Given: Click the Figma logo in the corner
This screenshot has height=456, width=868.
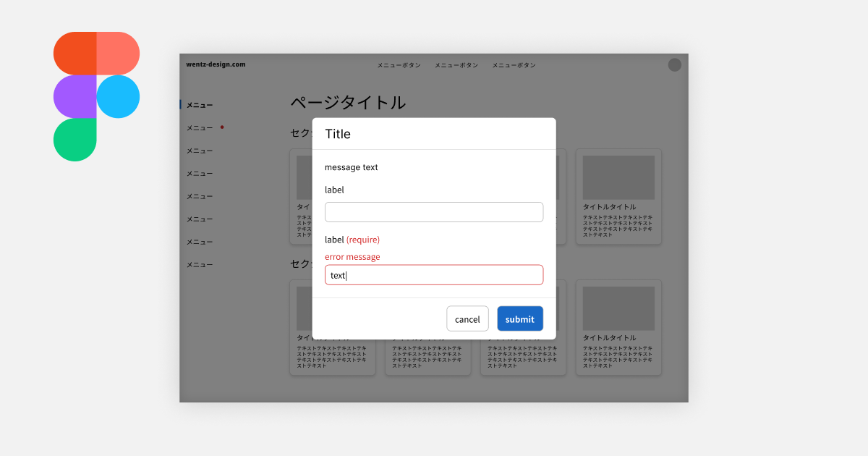Looking at the screenshot, I should pos(96,95).
